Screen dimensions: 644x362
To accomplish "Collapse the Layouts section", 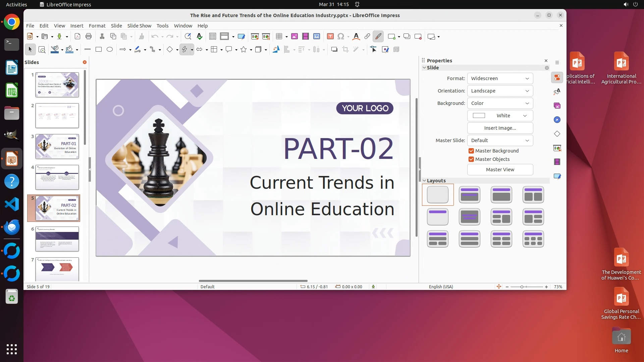I will point(424,181).
